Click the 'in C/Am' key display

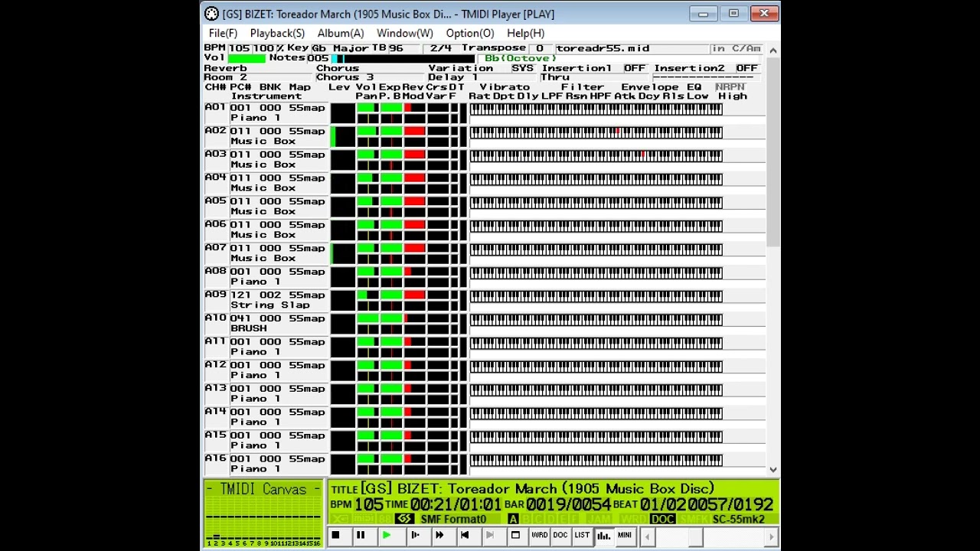coord(736,48)
